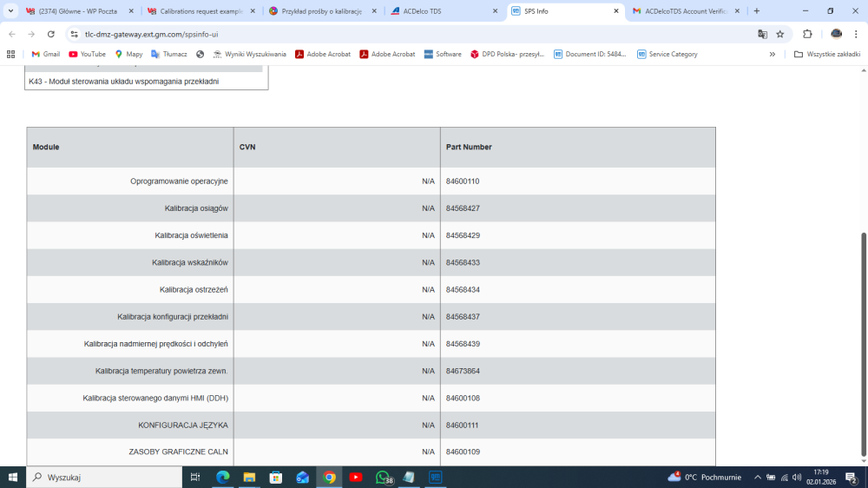
Task: Launch Microsoft Edge from taskbar
Action: tap(222, 477)
